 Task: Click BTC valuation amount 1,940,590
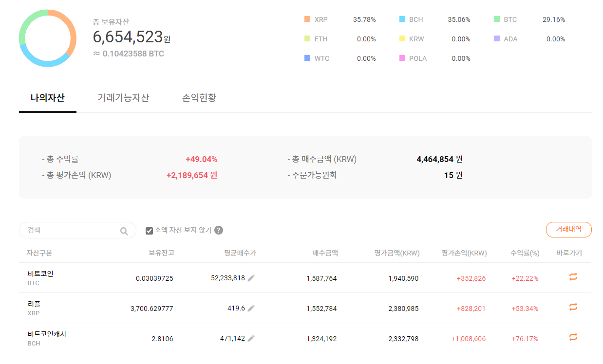[403, 278]
